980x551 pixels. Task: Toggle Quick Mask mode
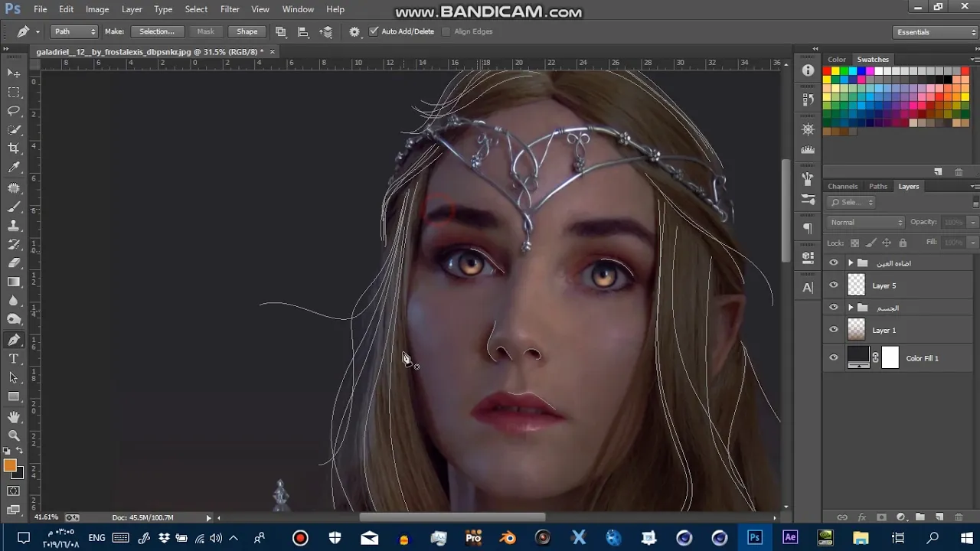coord(14,491)
